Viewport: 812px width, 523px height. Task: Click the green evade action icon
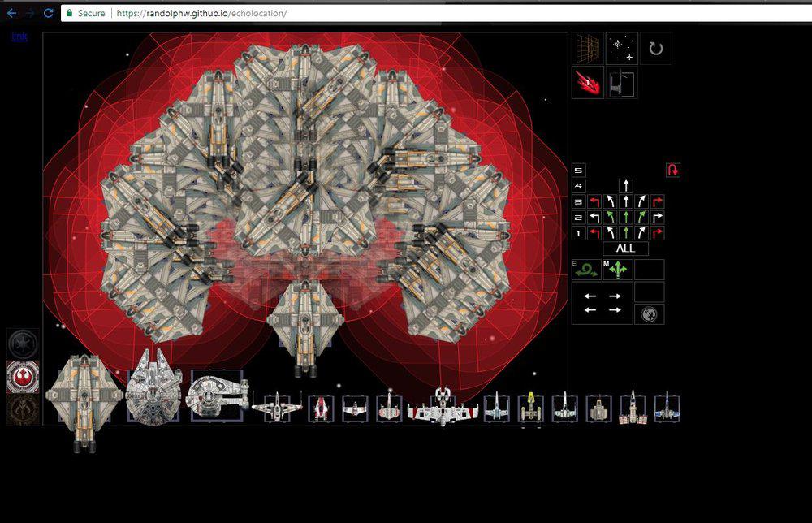tap(586, 270)
